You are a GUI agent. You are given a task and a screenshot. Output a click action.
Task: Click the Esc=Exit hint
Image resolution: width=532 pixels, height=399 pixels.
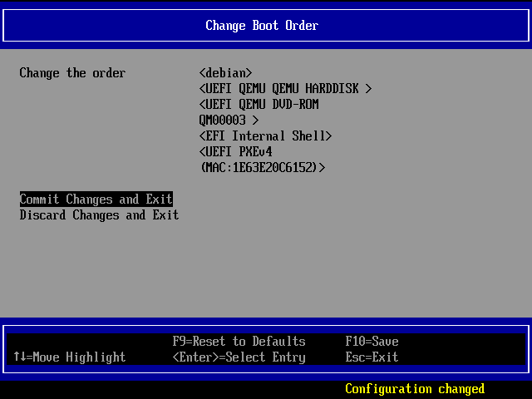coord(372,357)
